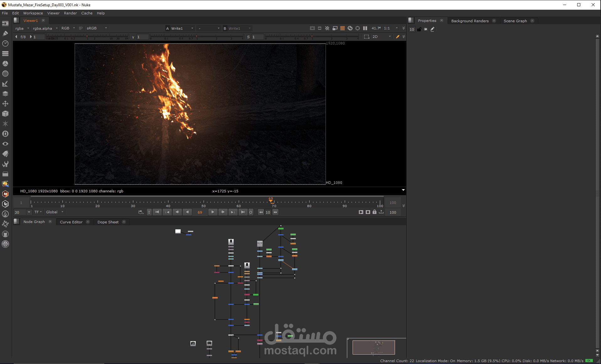Open the Time nodes clock icon
This screenshot has height=364, width=601.
coord(5,44)
